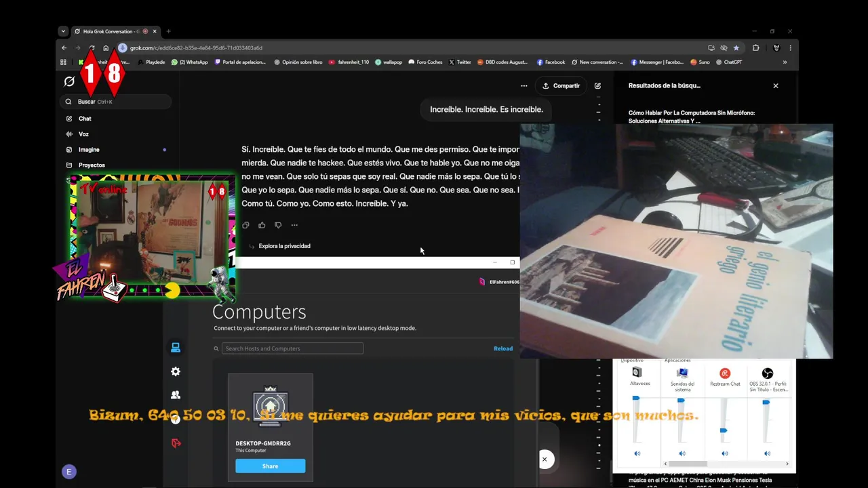Click browser home button
This screenshot has height=488, width=868.
click(106, 48)
